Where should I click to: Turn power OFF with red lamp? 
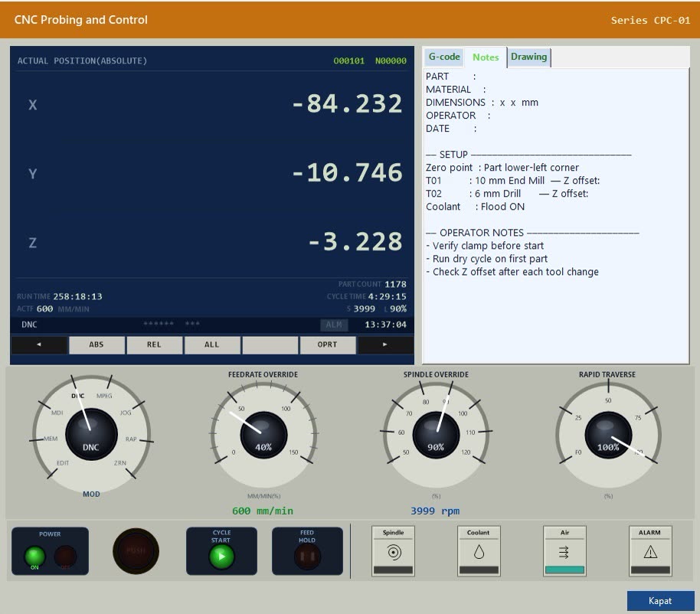tap(65, 557)
